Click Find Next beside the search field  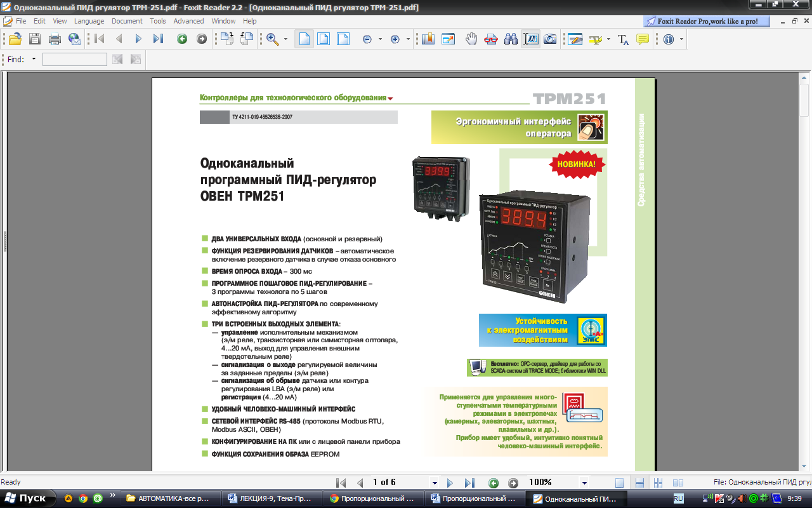[x=136, y=59]
